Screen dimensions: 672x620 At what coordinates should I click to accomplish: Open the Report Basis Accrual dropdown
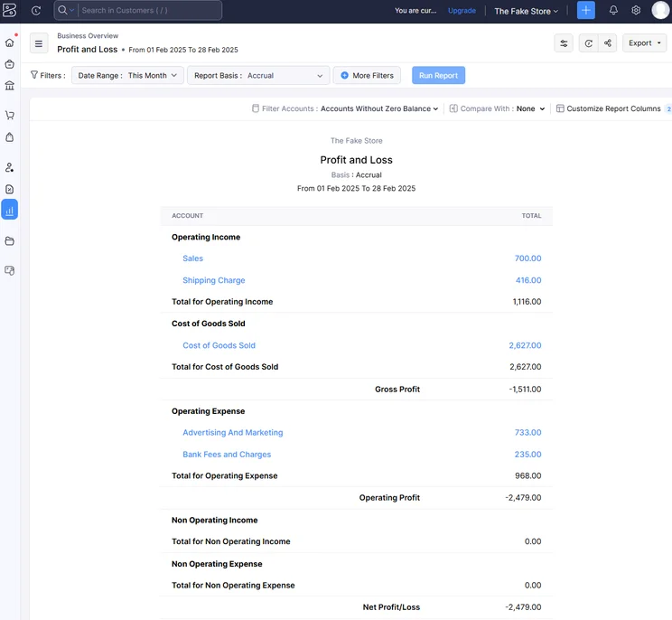[x=258, y=75]
